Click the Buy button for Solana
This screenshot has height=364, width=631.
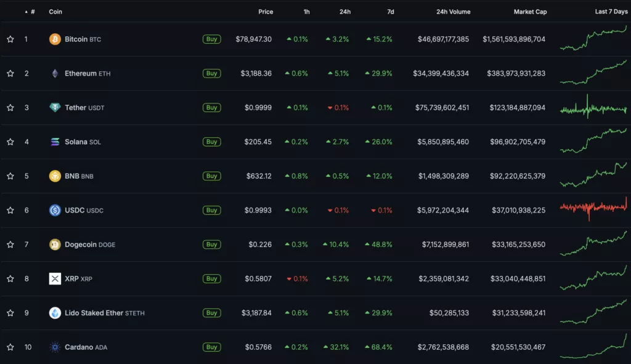212,142
